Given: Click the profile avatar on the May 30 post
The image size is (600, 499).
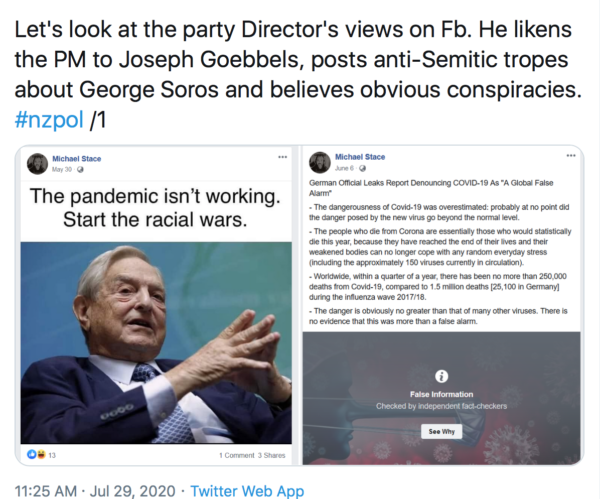Looking at the screenshot, I should coord(37,164).
